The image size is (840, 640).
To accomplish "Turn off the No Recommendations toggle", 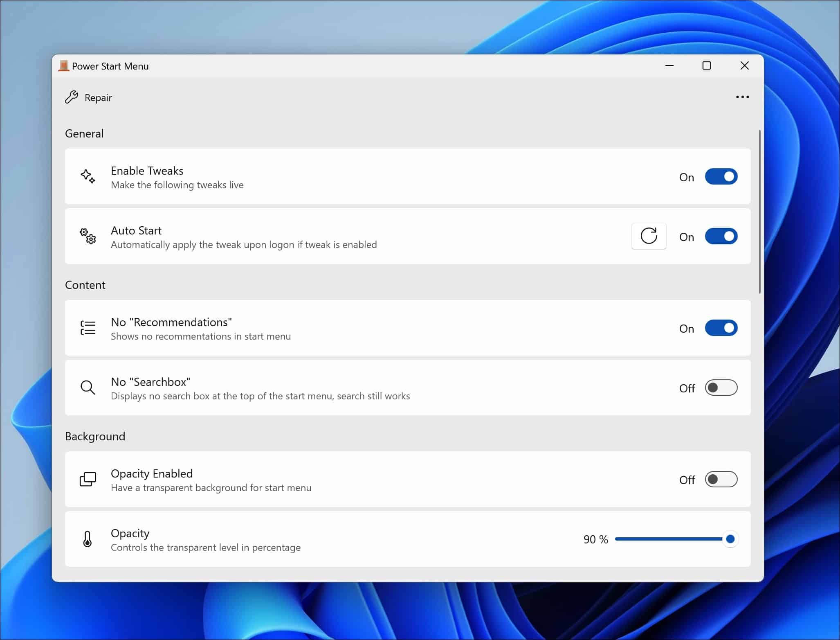I will click(x=720, y=328).
